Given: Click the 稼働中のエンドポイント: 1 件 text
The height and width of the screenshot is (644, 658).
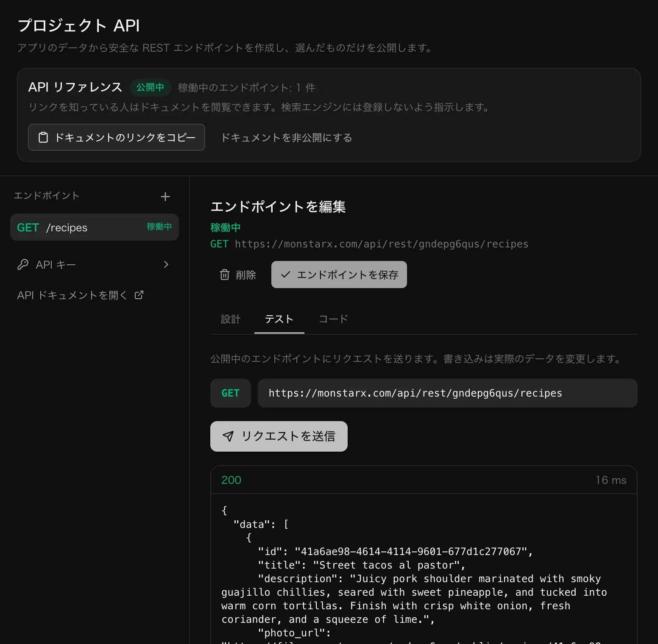Looking at the screenshot, I should 247,88.
